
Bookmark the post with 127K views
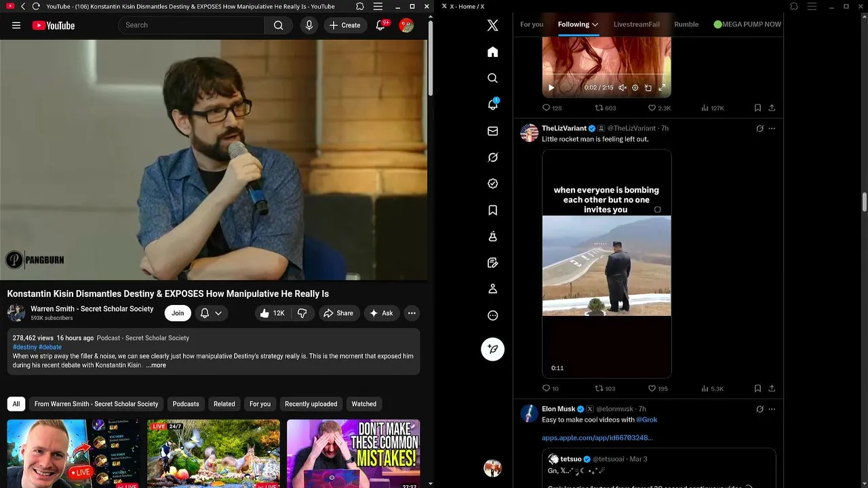click(x=757, y=108)
